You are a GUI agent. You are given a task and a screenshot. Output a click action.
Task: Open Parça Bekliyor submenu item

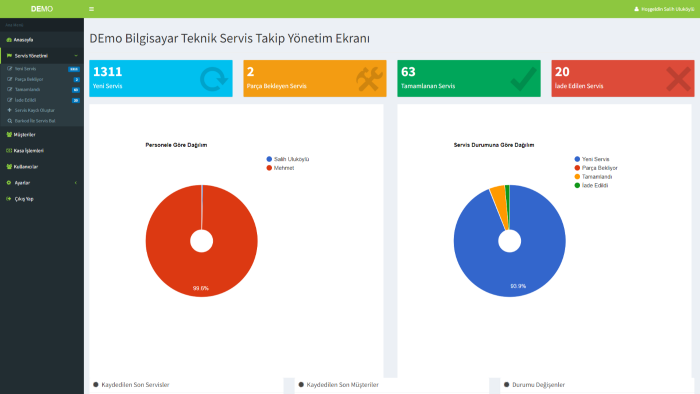(29, 79)
